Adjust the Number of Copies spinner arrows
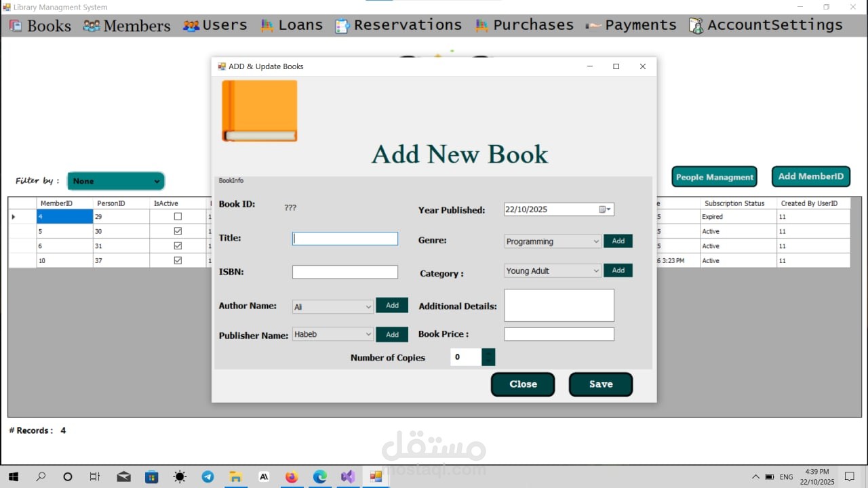868x488 pixels. pyautogui.click(x=488, y=357)
